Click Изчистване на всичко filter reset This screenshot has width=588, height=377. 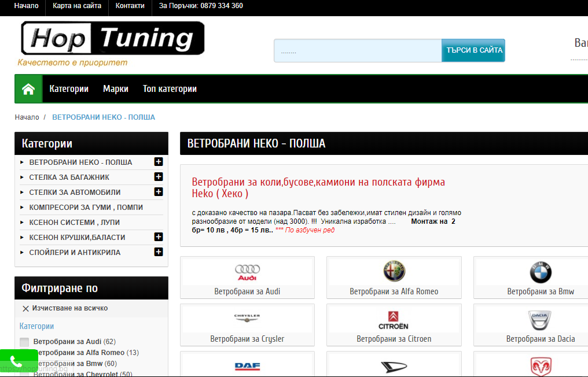tap(70, 308)
